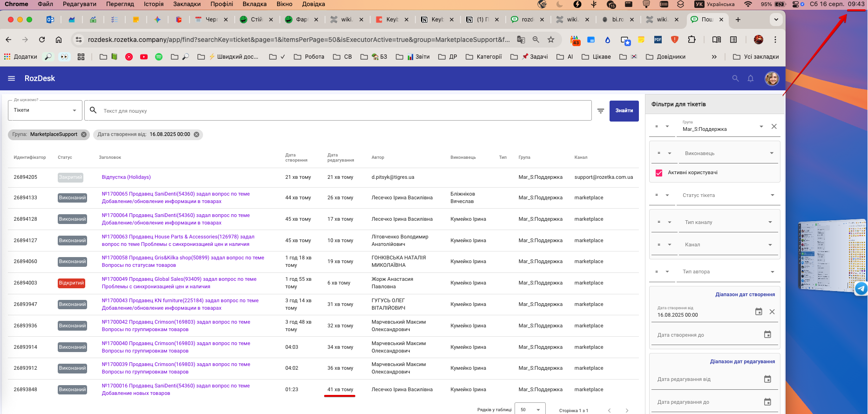The image size is (868, 414).
Task: Click the notifications bell icon
Action: [750, 79]
